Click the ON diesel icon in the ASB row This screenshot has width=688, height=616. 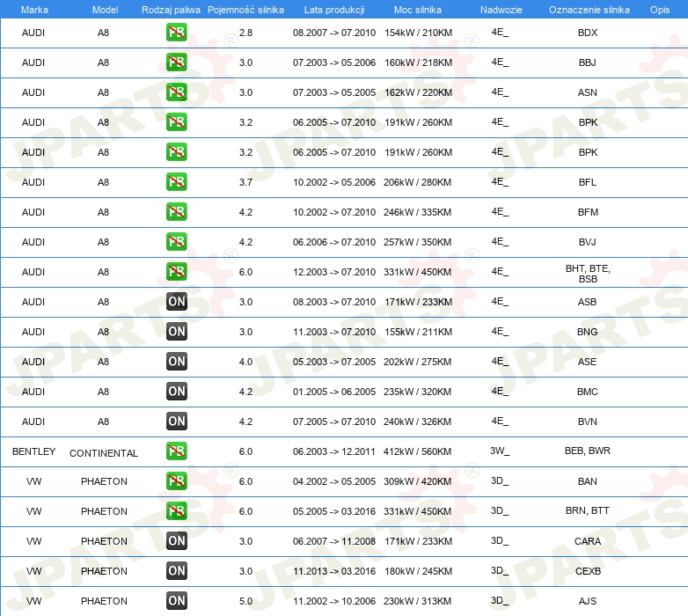pos(176,302)
